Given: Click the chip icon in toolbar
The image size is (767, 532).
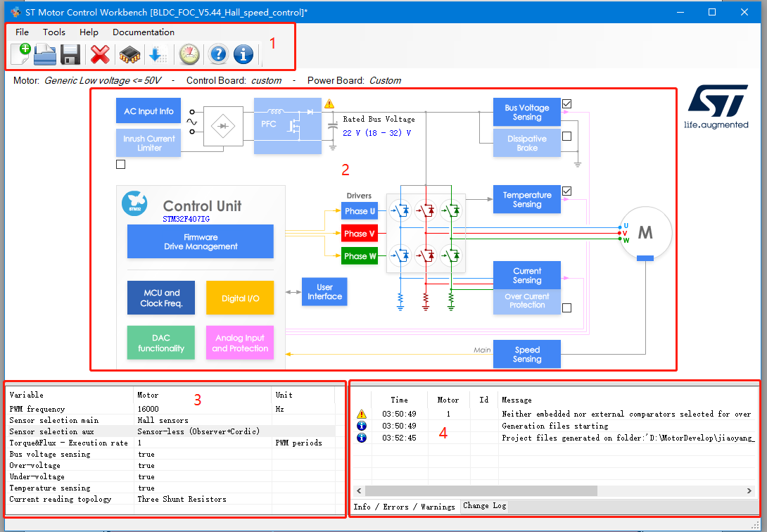Looking at the screenshot, I should 129,55.
